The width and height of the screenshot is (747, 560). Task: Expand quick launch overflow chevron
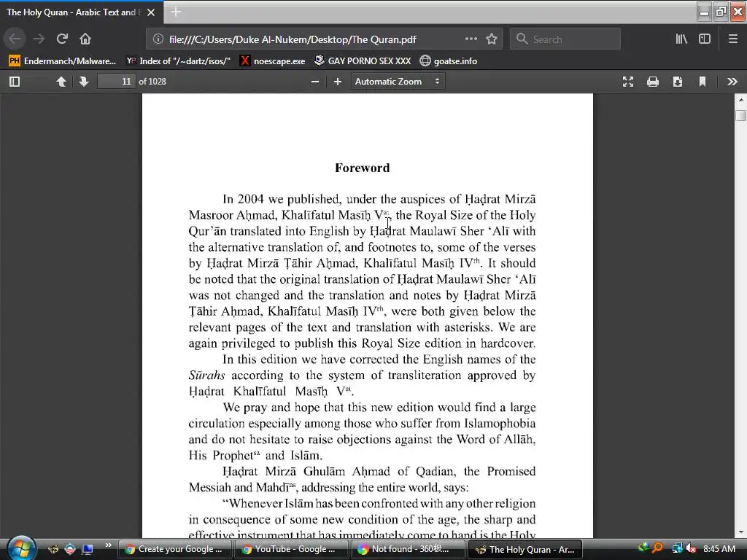pyautogui.click(x=108, y=545)
